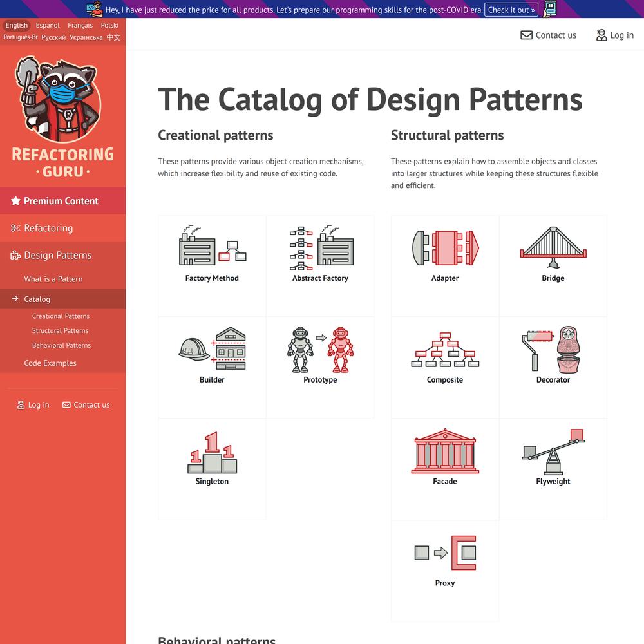Click the sidebar Contact us envelope icon
The width and height of the screenshot is (644, 644).
point(66,405)
